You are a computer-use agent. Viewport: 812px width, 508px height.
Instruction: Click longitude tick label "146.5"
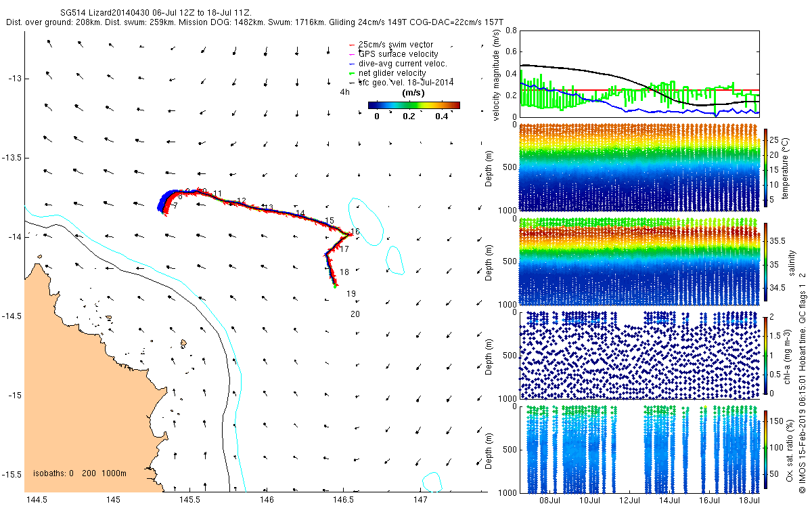(343, 500)
